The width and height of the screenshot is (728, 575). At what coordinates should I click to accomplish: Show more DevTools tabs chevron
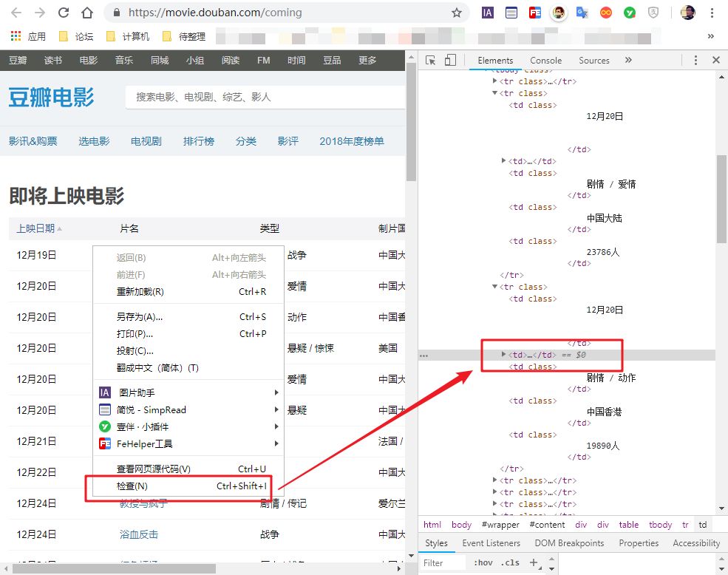[628, 60]
